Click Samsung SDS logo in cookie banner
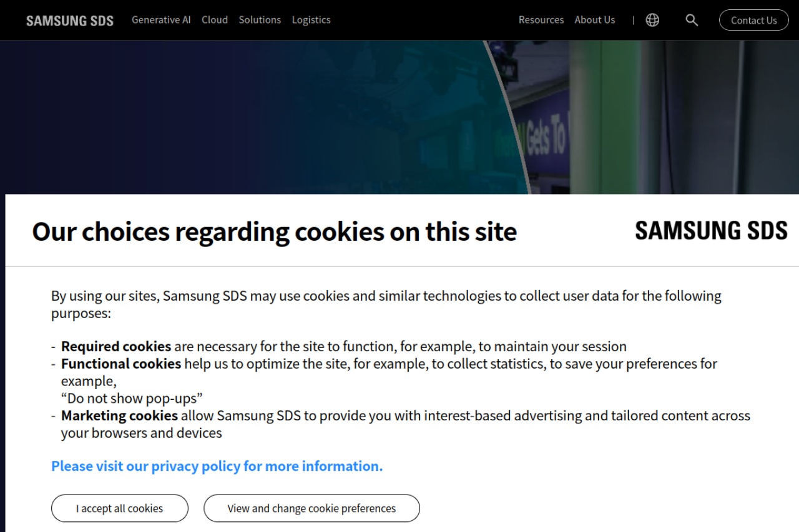This screenshot has width=799, height=532. click(711, 231)
